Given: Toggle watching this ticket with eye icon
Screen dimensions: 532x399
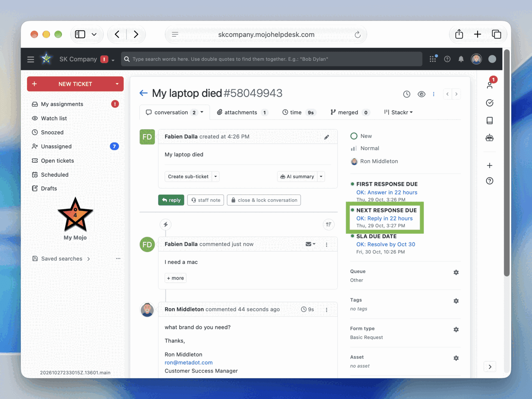Looking at the screenshot, I should click(421, 94).
